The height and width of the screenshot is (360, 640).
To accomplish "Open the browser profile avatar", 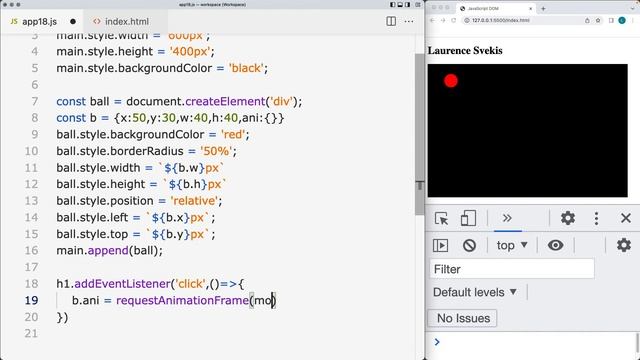I will tap(622, 20).
